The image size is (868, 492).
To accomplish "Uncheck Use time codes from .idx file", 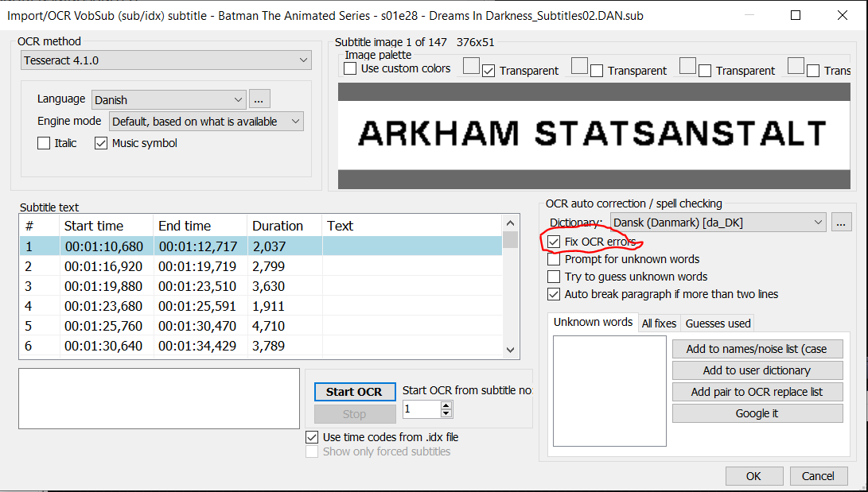I will (312, 436).
